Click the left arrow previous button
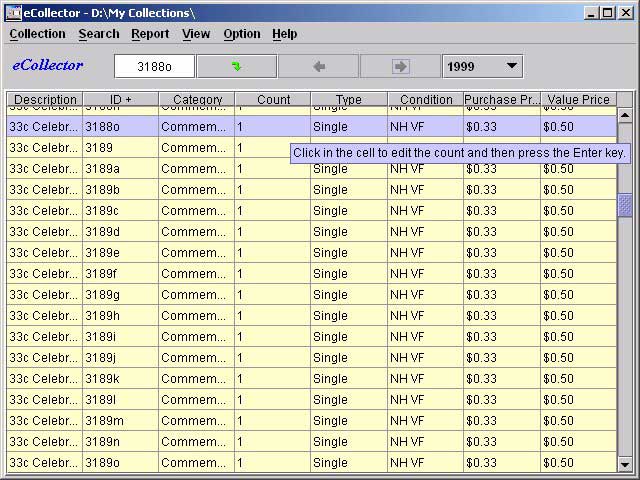This screenshot has width=640, height=480. (x=318, y=67)
